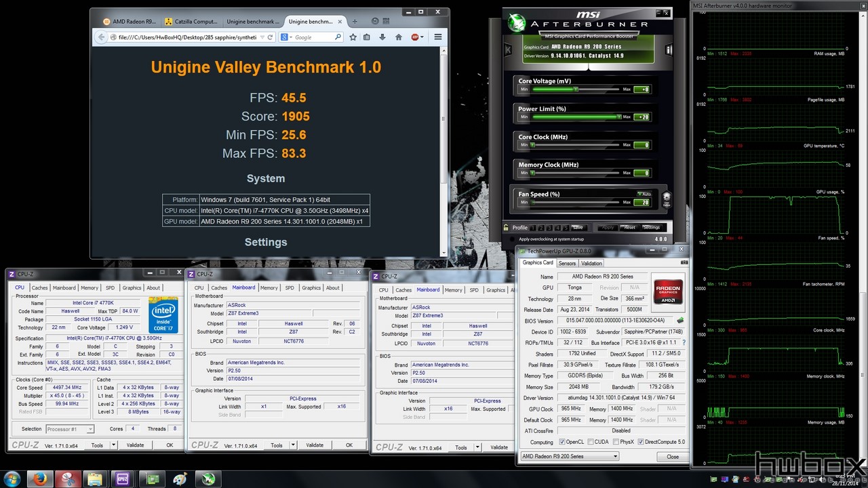Click the Core Voltage slider handle
868x488 pixels.
(x=576, y=89)
